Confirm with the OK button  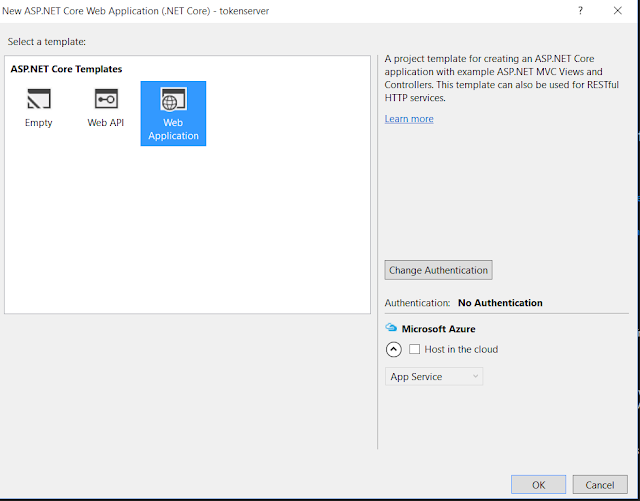click(538, 485)
